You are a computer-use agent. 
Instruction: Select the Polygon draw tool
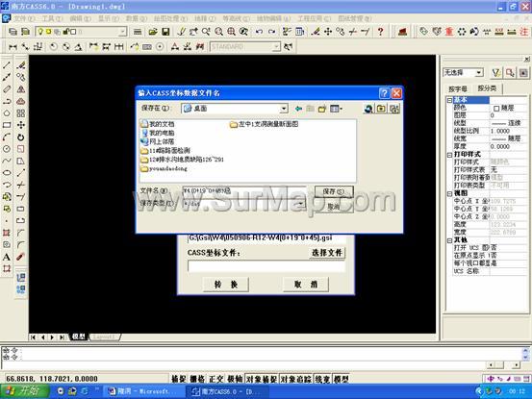click(7, 113)
